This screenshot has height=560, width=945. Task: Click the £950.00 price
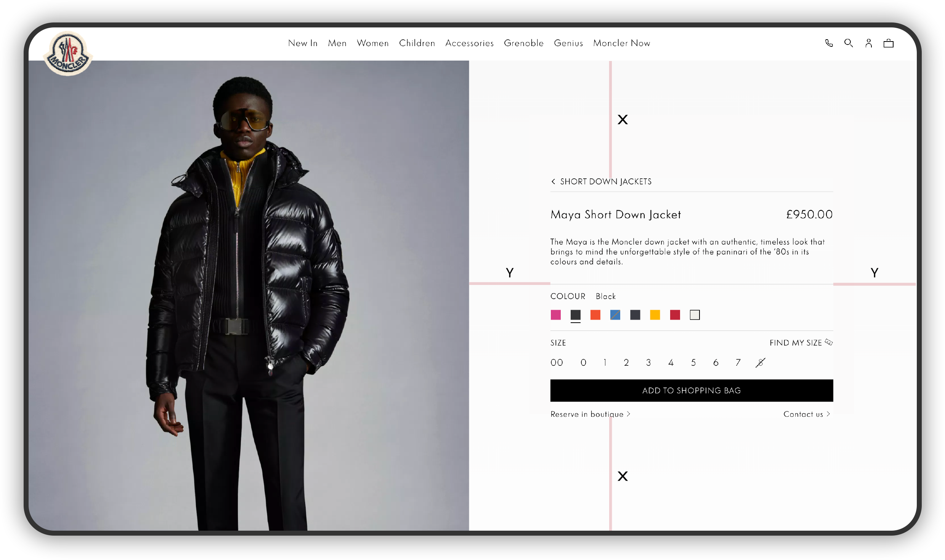[x=809, y=214]
